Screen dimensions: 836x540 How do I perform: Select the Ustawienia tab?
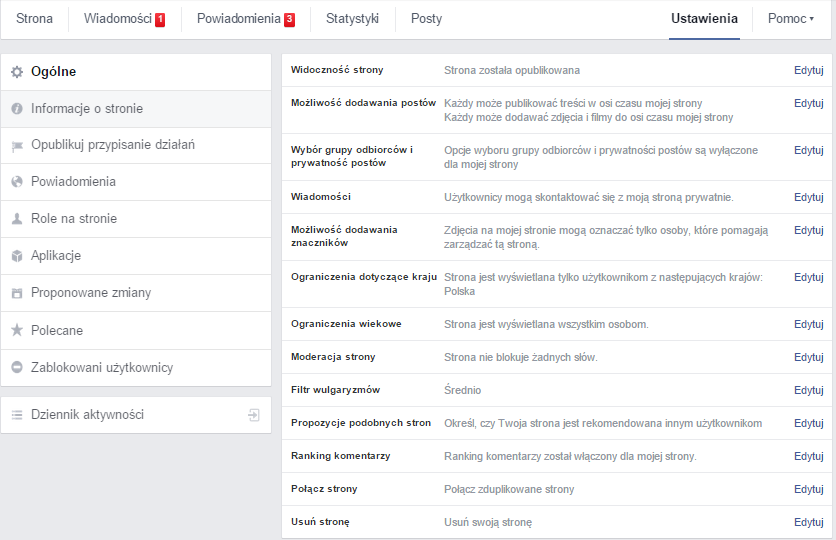[x=704, y=19]
